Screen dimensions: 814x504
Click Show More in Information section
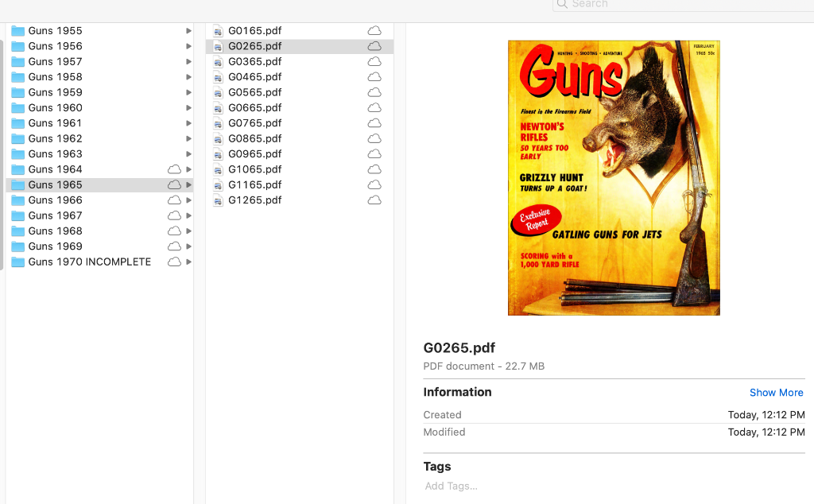pyautogui.click(x=776, y=393)
